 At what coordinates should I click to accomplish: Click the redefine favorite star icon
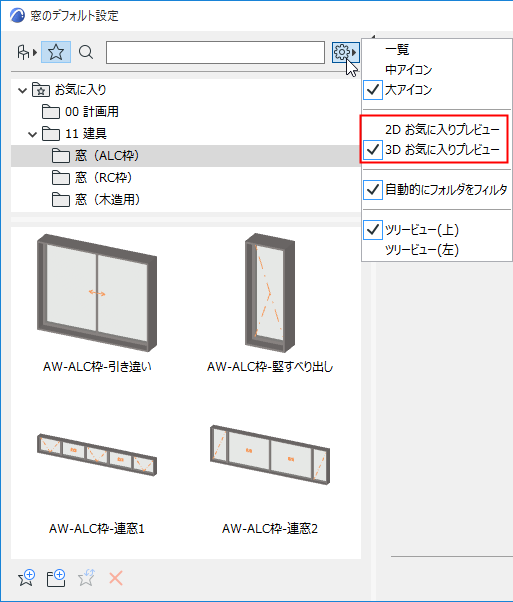point(86,578)
